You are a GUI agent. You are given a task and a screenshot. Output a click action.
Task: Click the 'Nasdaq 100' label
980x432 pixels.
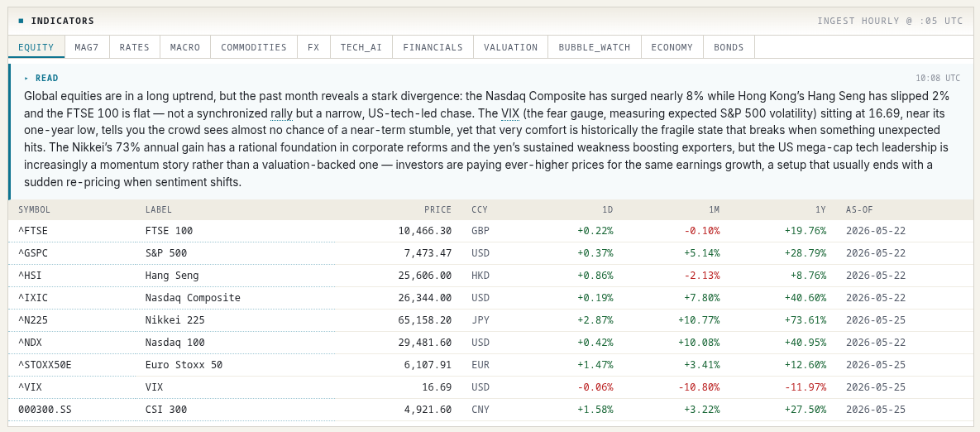[x=175, y=343]
